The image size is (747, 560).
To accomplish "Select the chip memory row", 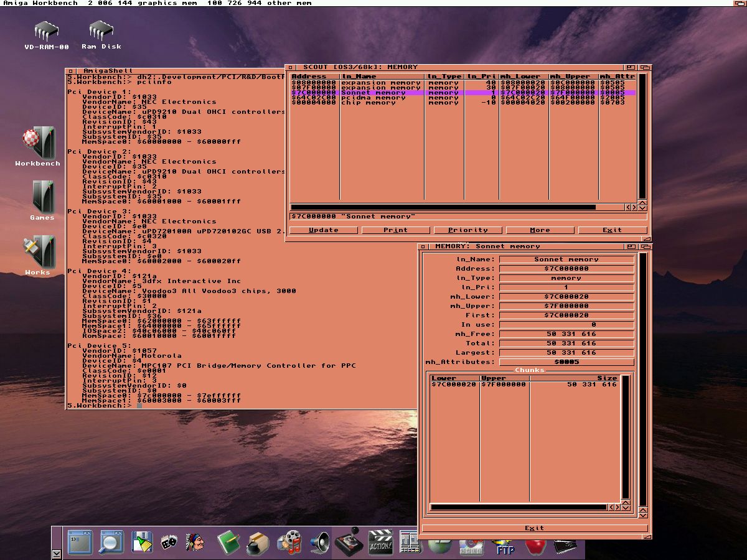I will 463,103.
